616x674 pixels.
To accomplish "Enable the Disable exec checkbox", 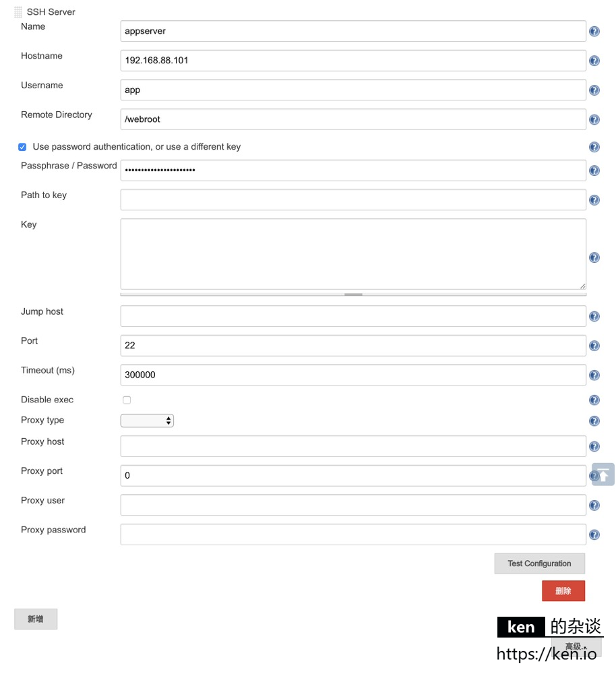I will (x=127, y=400).
